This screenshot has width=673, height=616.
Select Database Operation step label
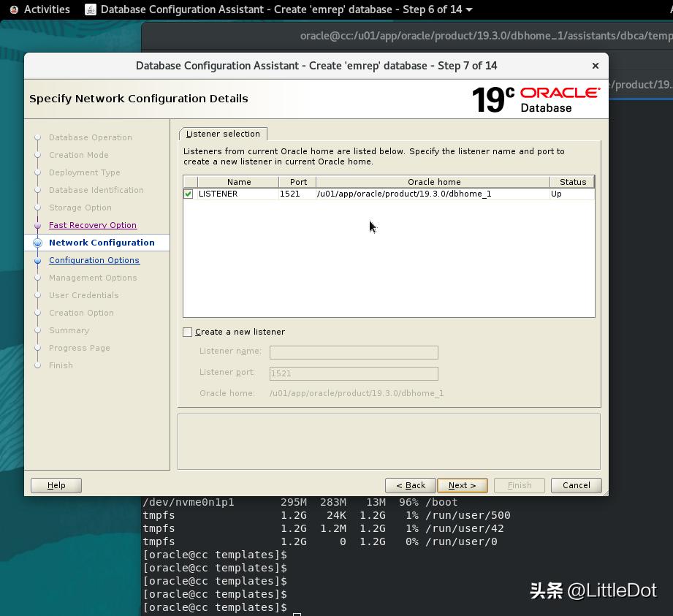pyautogui.click(x=91, y=137)
